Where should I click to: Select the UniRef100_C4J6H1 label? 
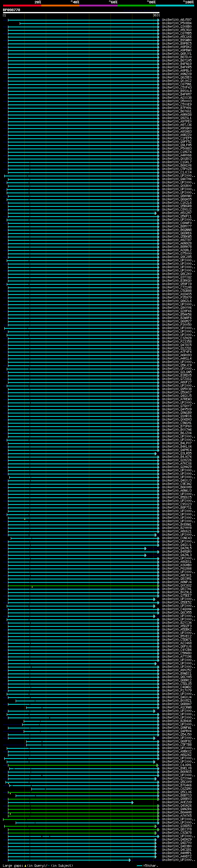(177, 765)
